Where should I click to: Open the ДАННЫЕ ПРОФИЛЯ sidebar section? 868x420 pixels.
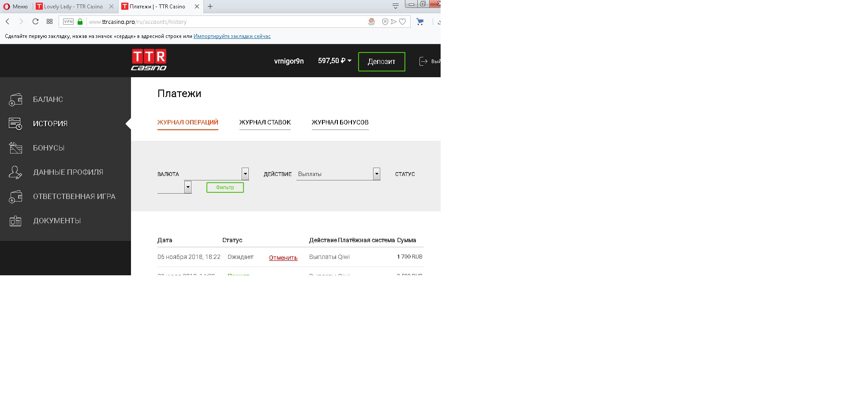68,172
